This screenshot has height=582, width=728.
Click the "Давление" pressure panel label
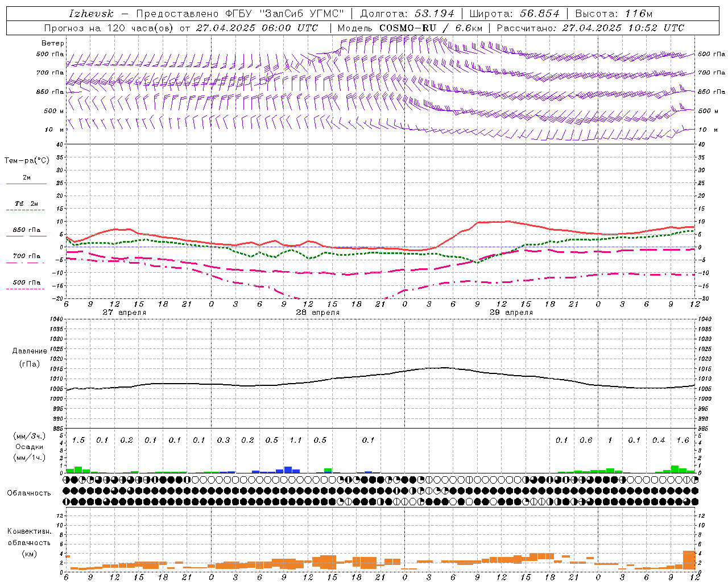[x=30, y=351]
